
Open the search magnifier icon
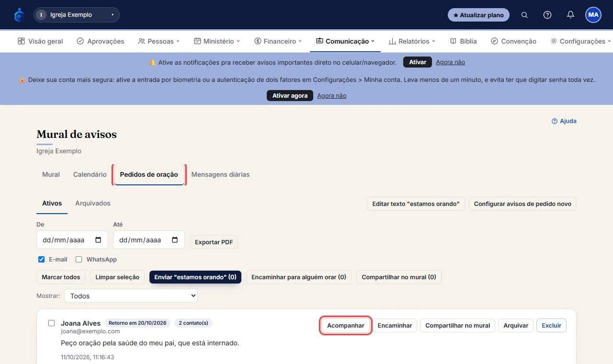point(524,15)
